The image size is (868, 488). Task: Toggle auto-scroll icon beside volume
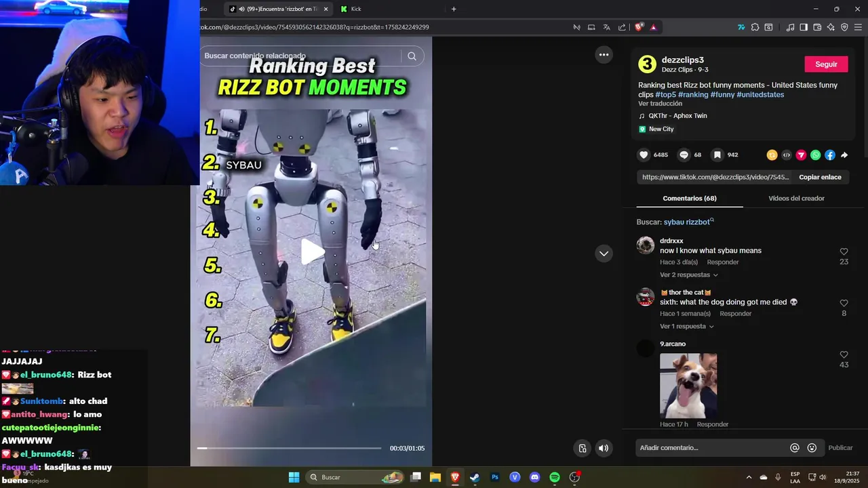[583, 448]
